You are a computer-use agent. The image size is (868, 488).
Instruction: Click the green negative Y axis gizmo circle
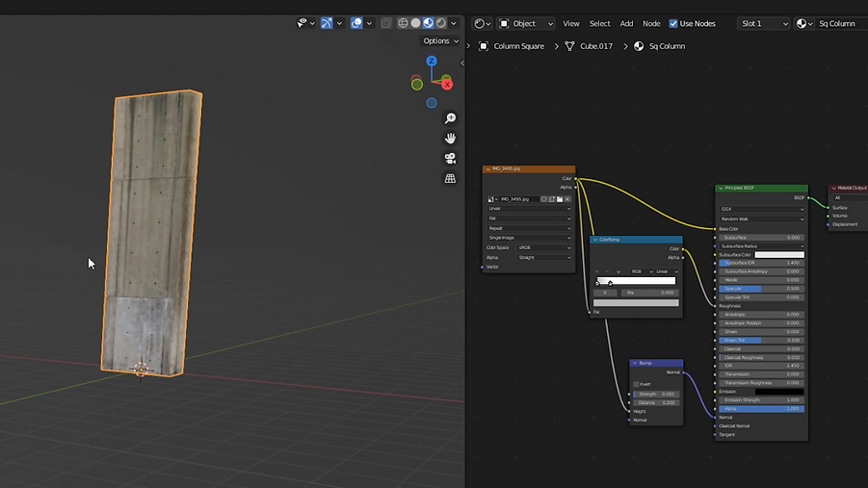click(x=417, y=85)
